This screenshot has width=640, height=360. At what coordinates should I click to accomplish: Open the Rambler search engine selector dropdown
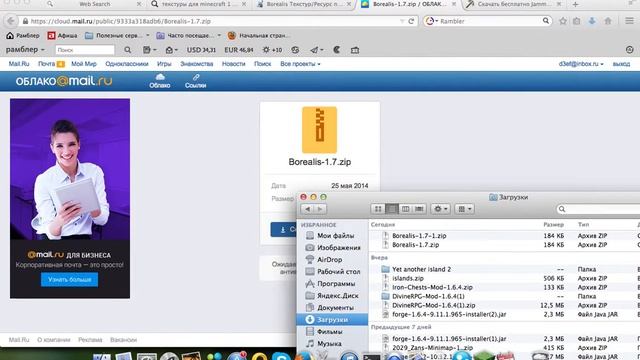tap(432, 21)
